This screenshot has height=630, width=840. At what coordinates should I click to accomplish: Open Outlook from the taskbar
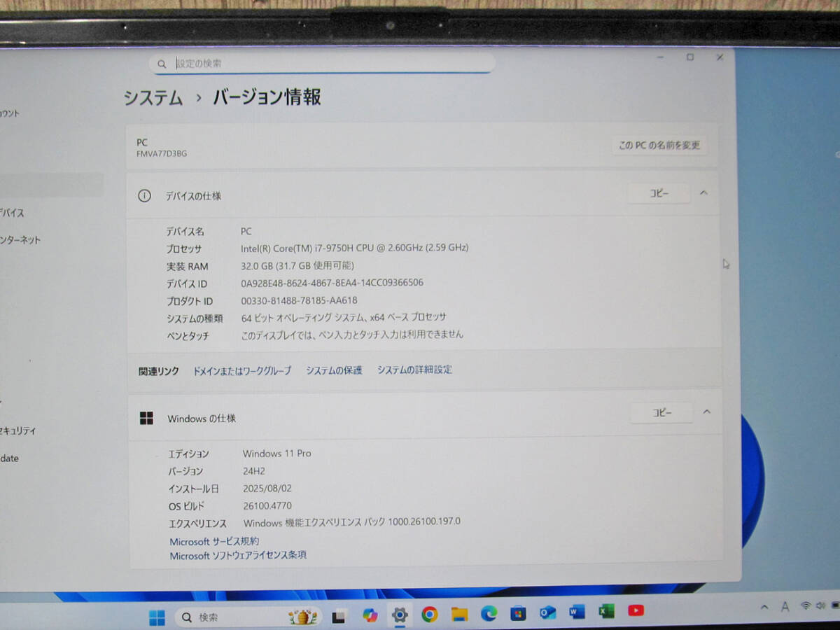pyautogui.click(x=547, y=612)
